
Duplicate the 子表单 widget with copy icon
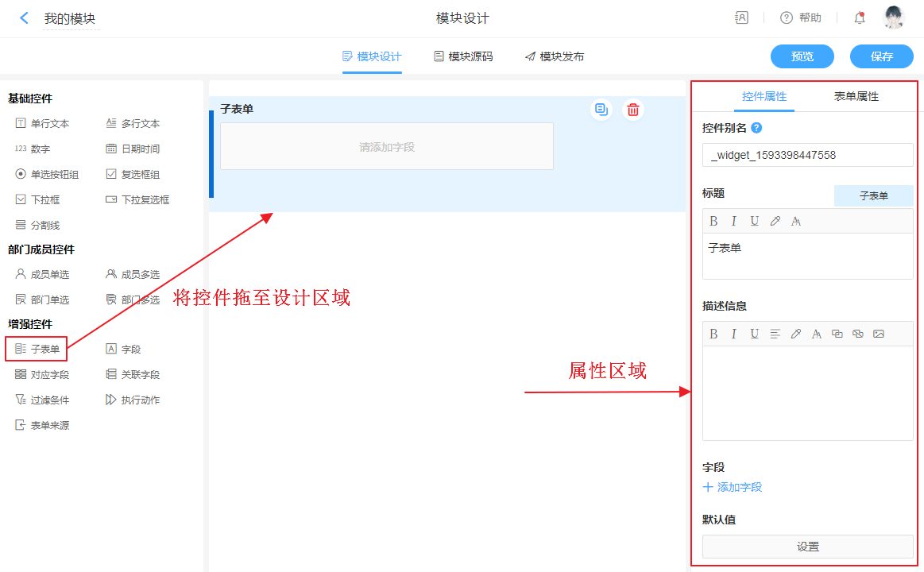pos(601,110)
